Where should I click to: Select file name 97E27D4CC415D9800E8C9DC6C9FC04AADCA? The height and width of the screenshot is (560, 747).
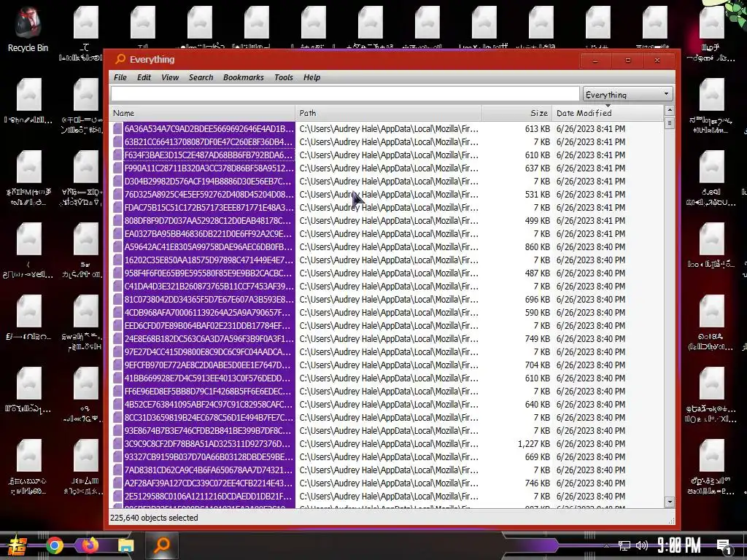(209, 352)
